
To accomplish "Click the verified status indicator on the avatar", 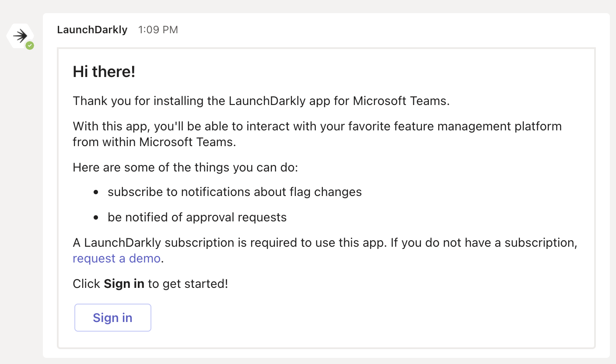I will 29,44.
